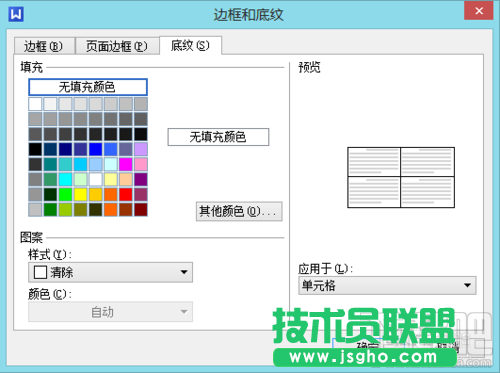Click the table preview diagram
The width and height of the screenshot is (500, 373).
(401, 177)
